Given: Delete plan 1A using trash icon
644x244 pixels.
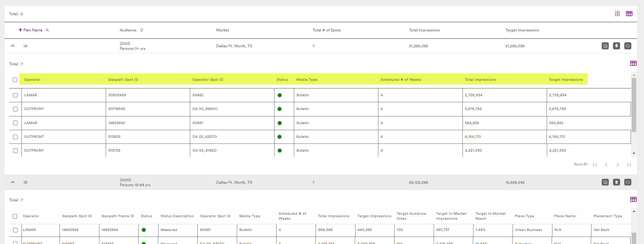Looking at the screenshot, I should [616, 46].
